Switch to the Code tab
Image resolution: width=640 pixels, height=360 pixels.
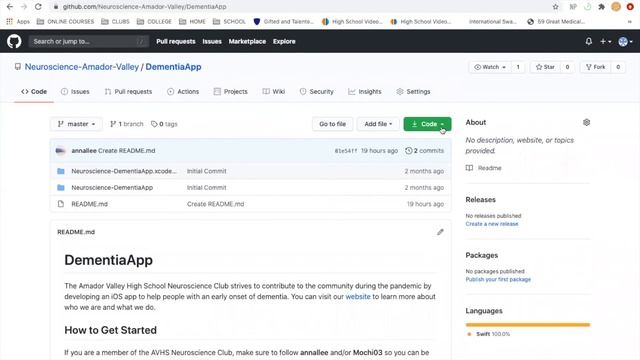[34, 91]
